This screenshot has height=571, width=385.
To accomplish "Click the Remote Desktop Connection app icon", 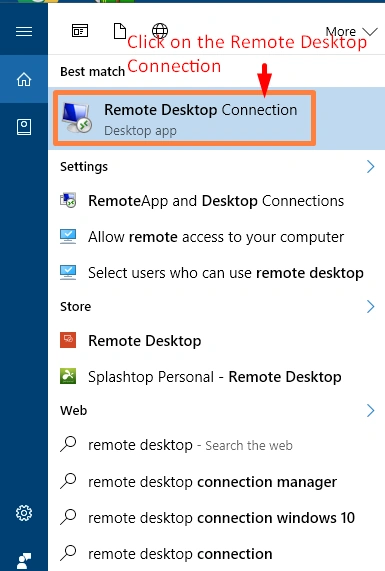I will (x=76, y=117).
